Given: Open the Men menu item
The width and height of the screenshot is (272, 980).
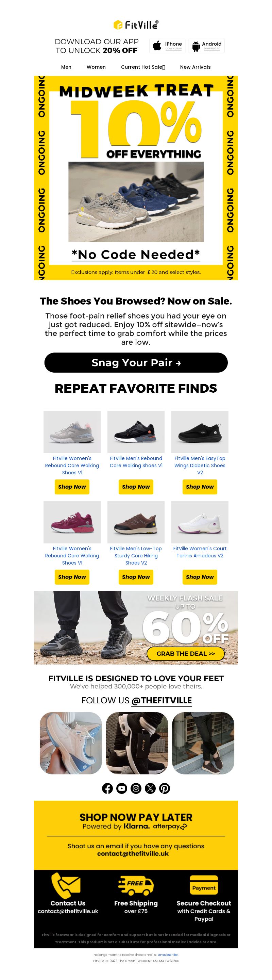Looking at the screenshot, I should point(66,67).
